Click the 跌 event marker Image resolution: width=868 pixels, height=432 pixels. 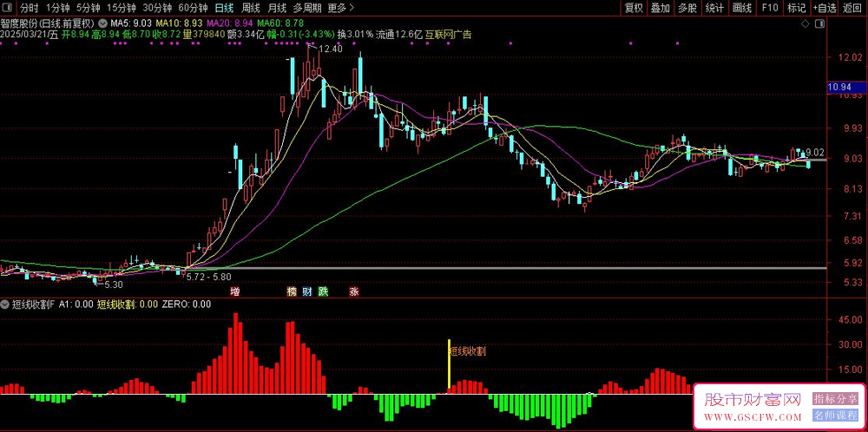(323, 291)
